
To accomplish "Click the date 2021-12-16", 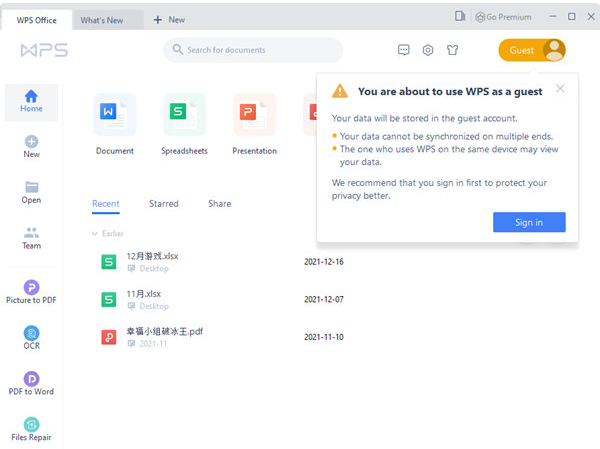I will pos(324,262).
